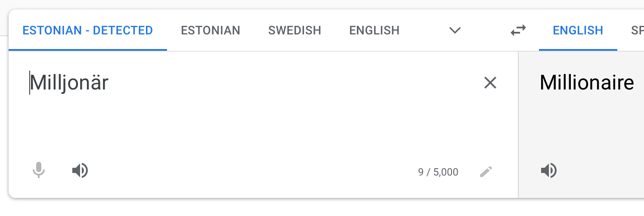The width and height of the screenshot is (644, 216).
Task: Open handwriting input with the pencil icon
Action: coord(486,172)
